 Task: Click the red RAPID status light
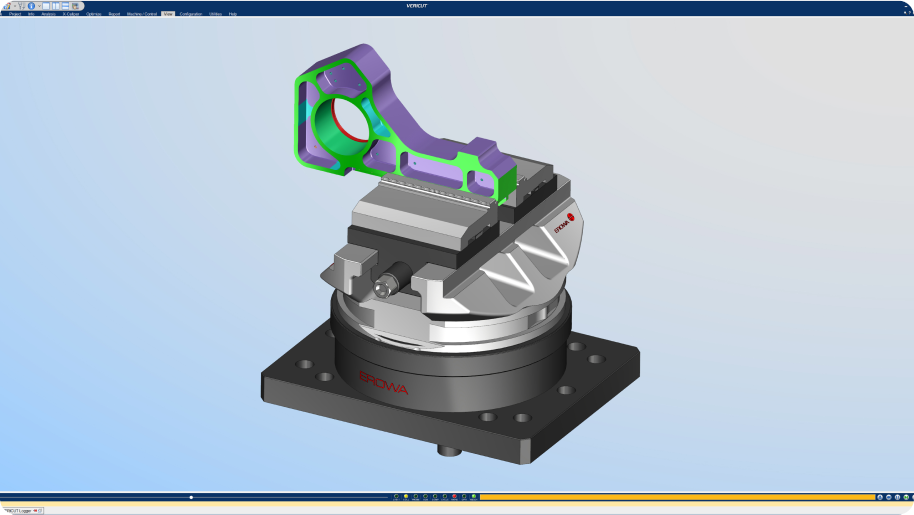point(454,497)
